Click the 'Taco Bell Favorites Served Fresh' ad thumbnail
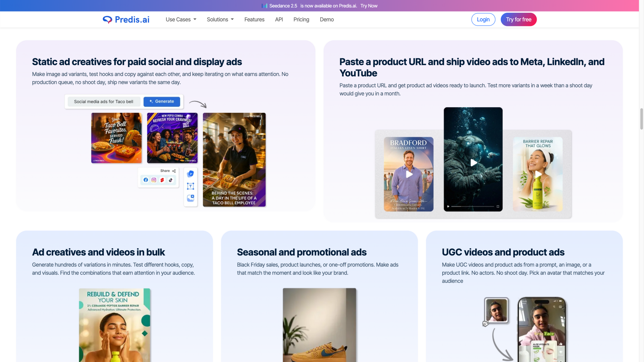The height and width of the screenshot is (362, 644). (x=116, y=138)
